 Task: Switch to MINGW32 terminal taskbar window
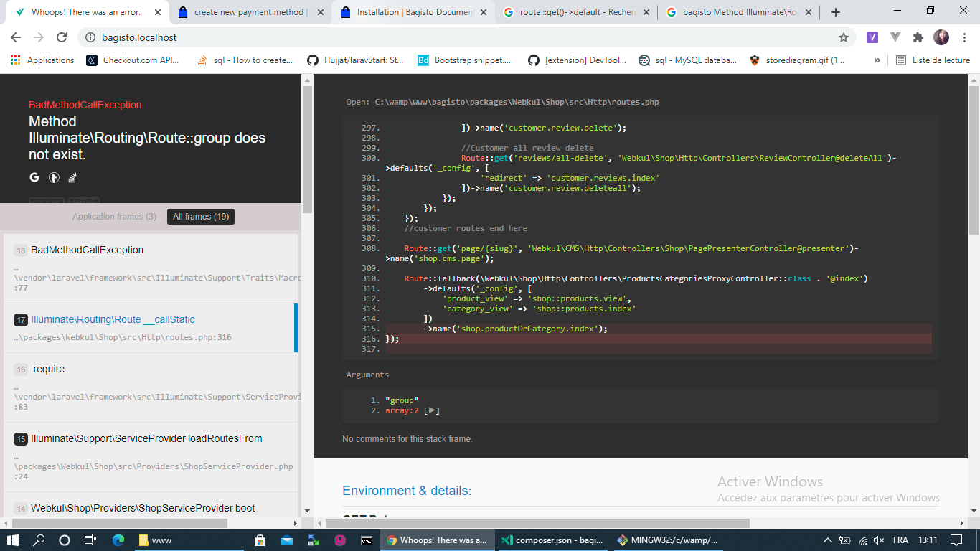(x=666, y=540)
